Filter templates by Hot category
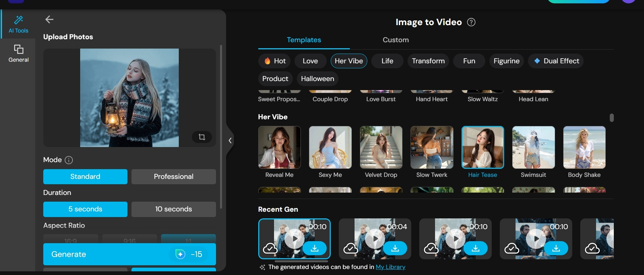The width and height of the screenshot is (644, 275). pos(275,61)
